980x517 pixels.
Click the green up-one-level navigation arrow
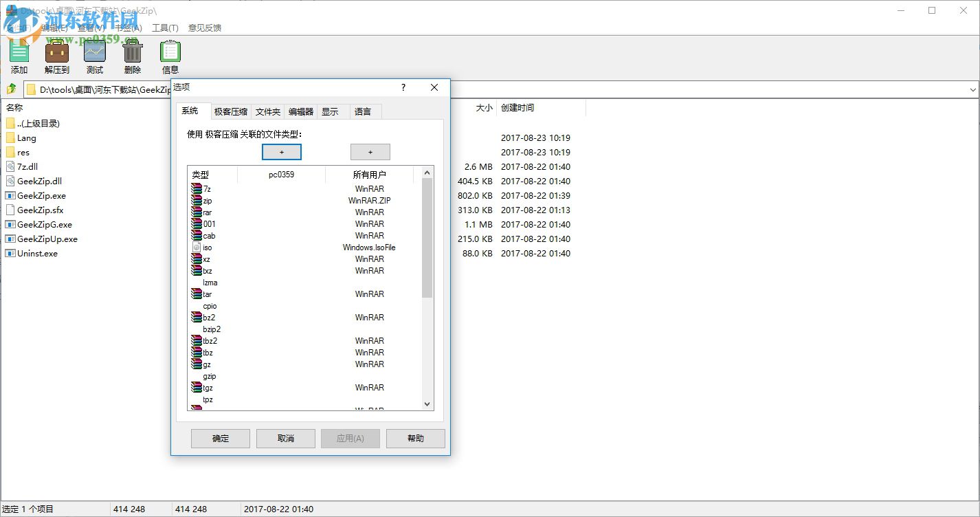pyautogui.click(x=11, y=89)
